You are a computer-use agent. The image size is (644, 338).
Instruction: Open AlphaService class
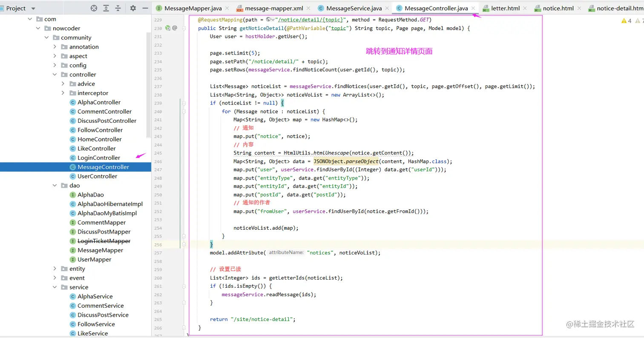[x=95, y=296]
